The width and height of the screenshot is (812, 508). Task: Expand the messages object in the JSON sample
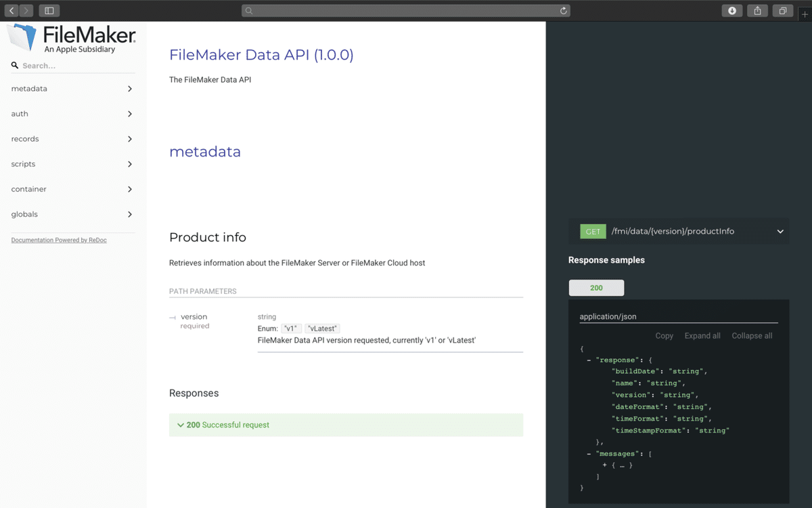pyautogui.click(x=604, y=465)
